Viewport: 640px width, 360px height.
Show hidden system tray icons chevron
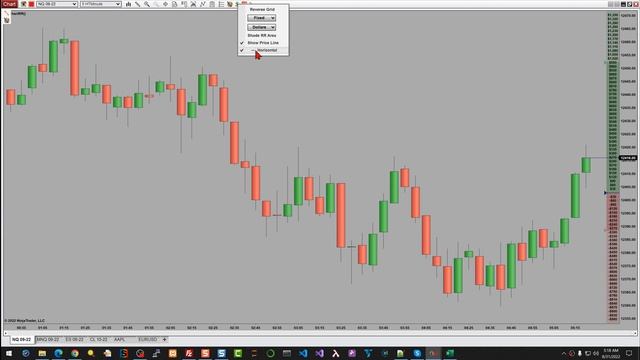click(x=564, y=353)
